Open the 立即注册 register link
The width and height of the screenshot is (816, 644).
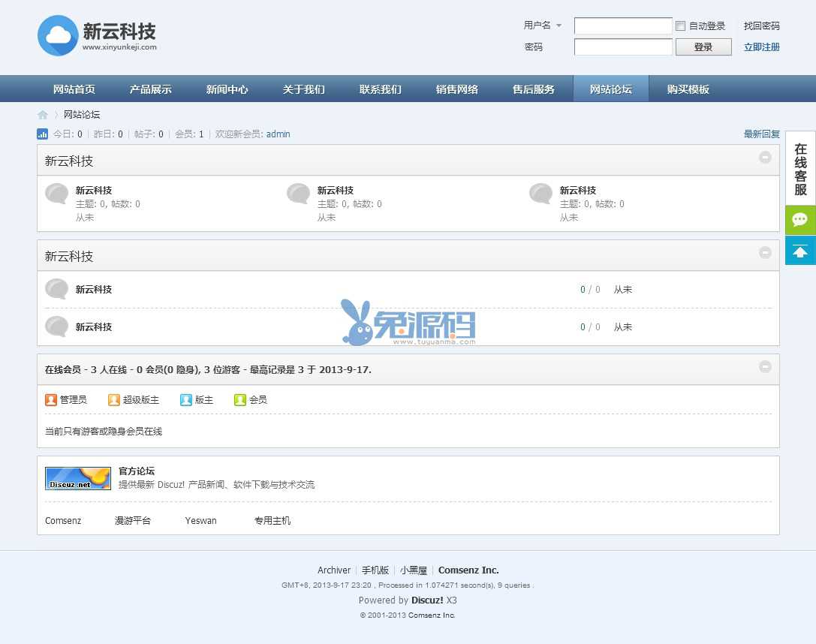pyautogui.click(x=761, y=47)
